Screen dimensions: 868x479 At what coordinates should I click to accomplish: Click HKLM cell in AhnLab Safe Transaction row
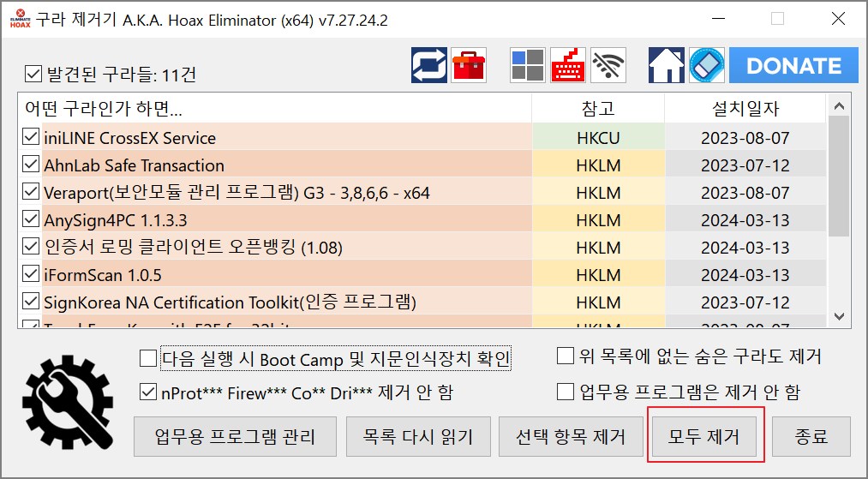click(x=598, y=165)
